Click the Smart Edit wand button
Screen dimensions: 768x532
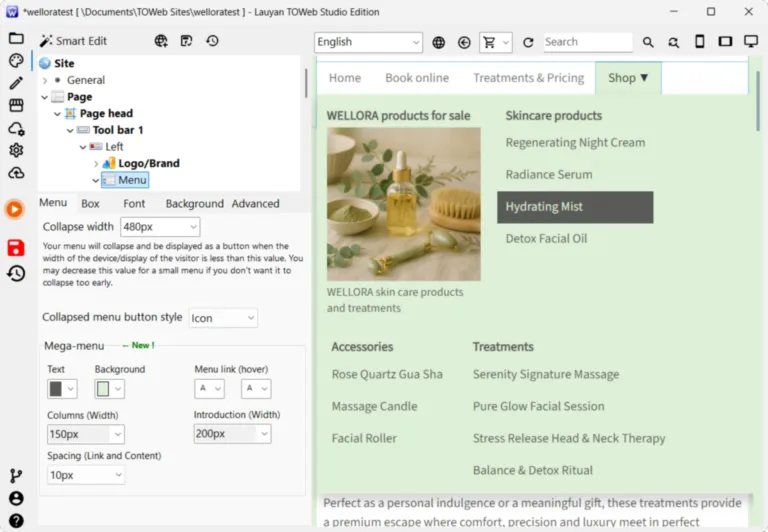click(73, 41)
